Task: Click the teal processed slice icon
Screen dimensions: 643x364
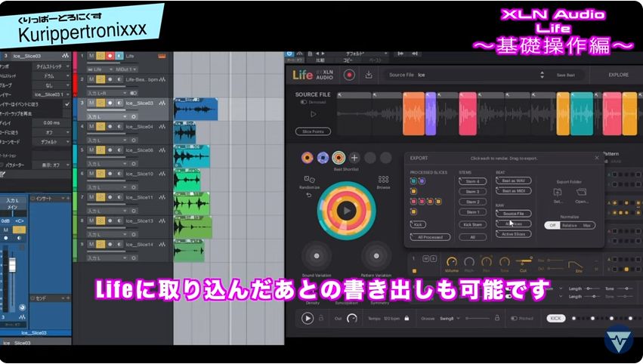Action: (413, 180)
